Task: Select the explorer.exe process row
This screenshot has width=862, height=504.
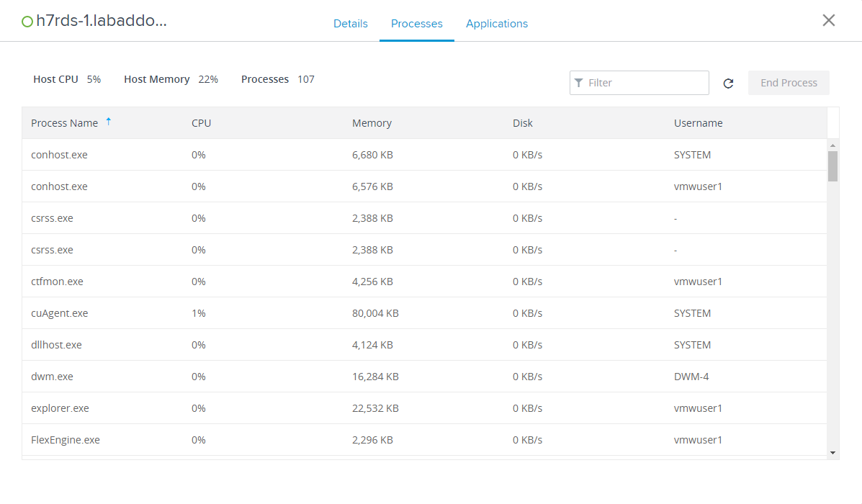Action: 60,408
